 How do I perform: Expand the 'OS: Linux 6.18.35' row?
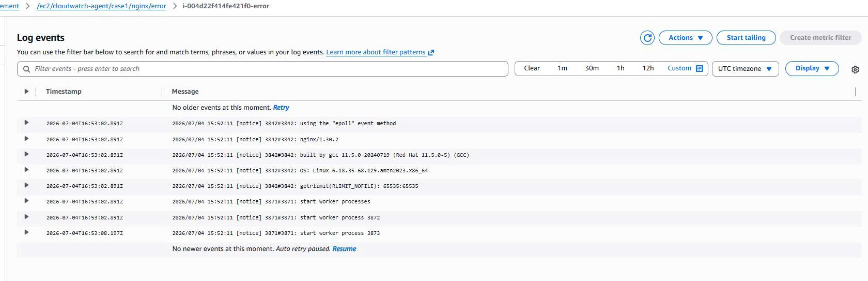tap(26, 170)
